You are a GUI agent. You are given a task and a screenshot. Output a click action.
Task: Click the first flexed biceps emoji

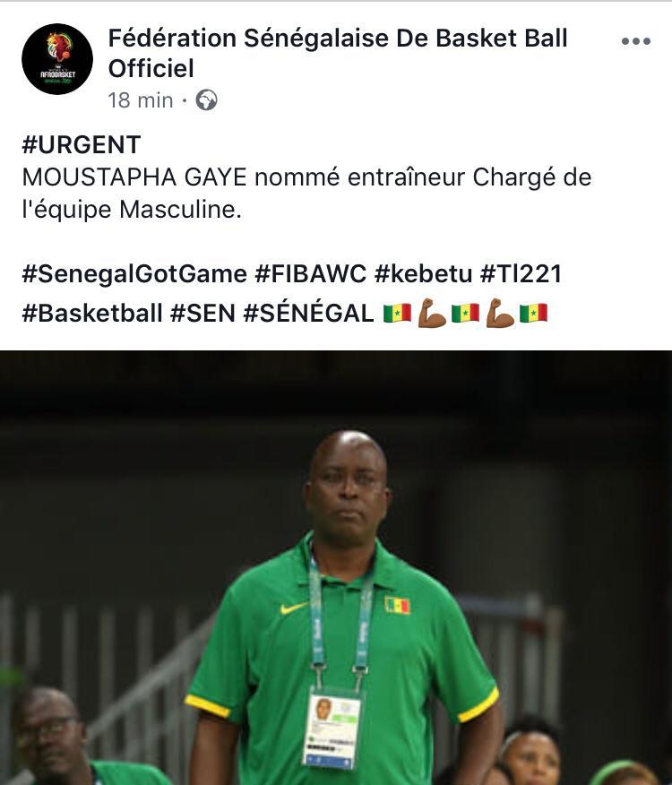click(x=432, y=314)
